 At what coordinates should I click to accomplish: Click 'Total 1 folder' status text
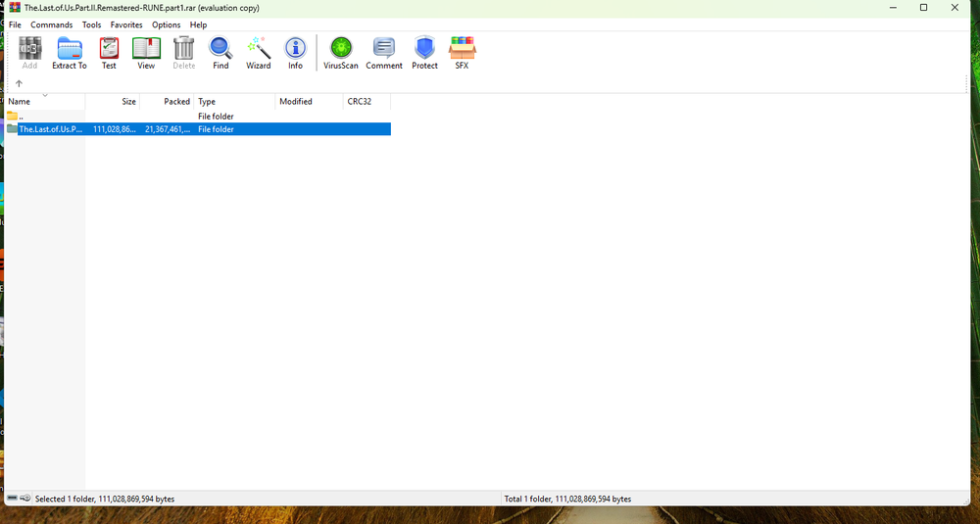tap(567, 499)
